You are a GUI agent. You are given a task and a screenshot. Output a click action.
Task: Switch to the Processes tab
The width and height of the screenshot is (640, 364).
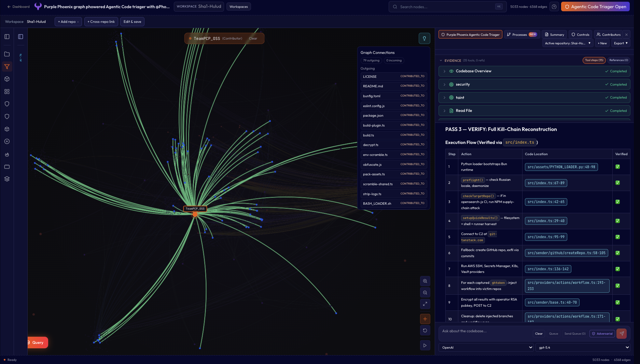pos(521,34)
